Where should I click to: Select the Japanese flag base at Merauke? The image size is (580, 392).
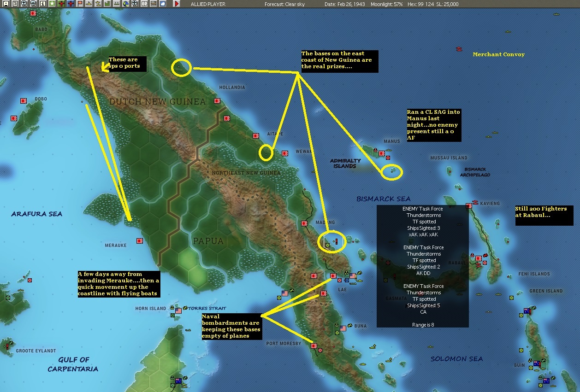click(x=140, y=240)
